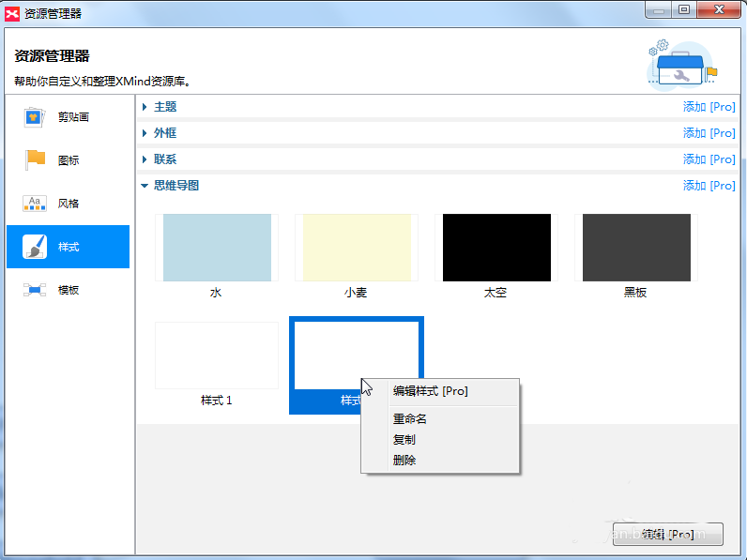Click 复制 in the context menu

click(404, 440)
